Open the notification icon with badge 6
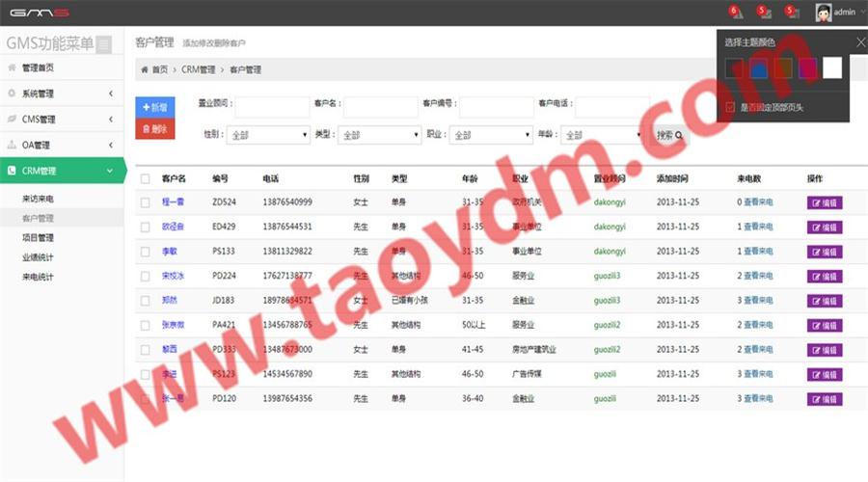868x482 pixels. (736, 13)
